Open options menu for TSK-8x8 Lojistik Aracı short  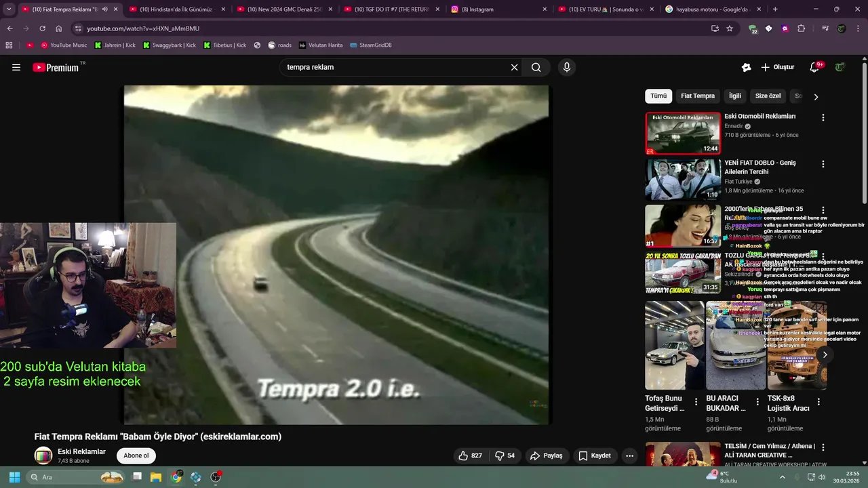(818, 402)
